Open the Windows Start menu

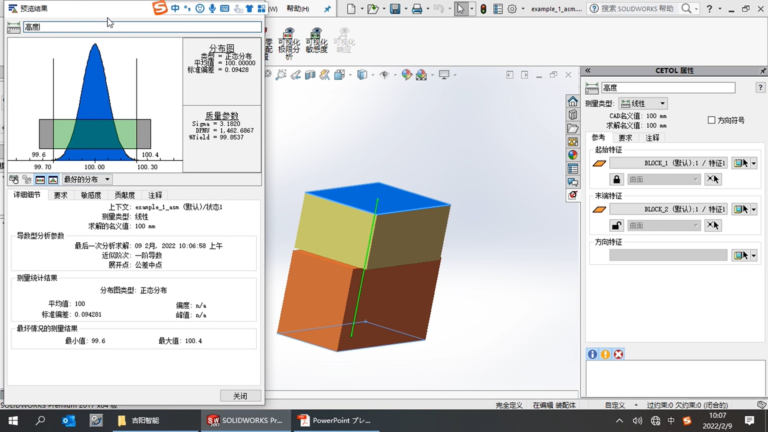(13, 420)
